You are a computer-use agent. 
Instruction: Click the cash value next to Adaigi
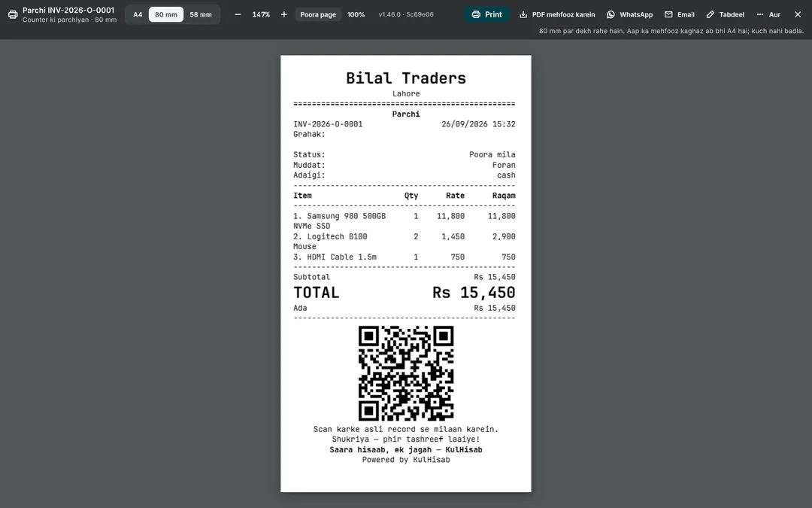[506, 175]
